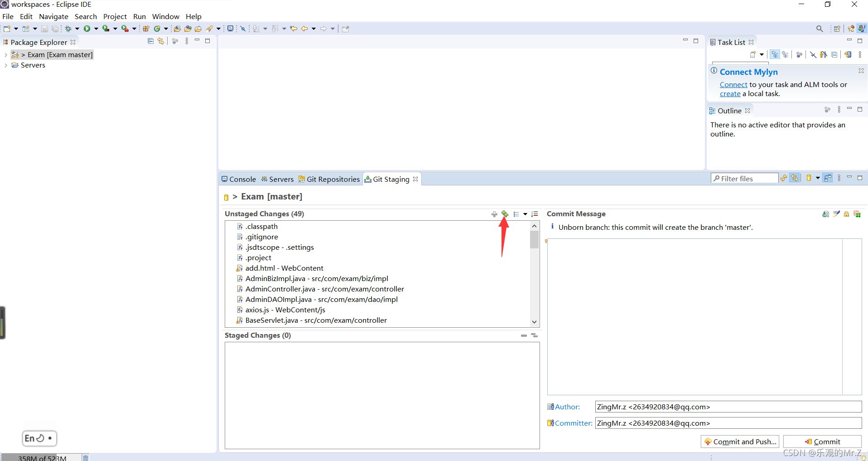Open the File menu

[x=8, y=16]
